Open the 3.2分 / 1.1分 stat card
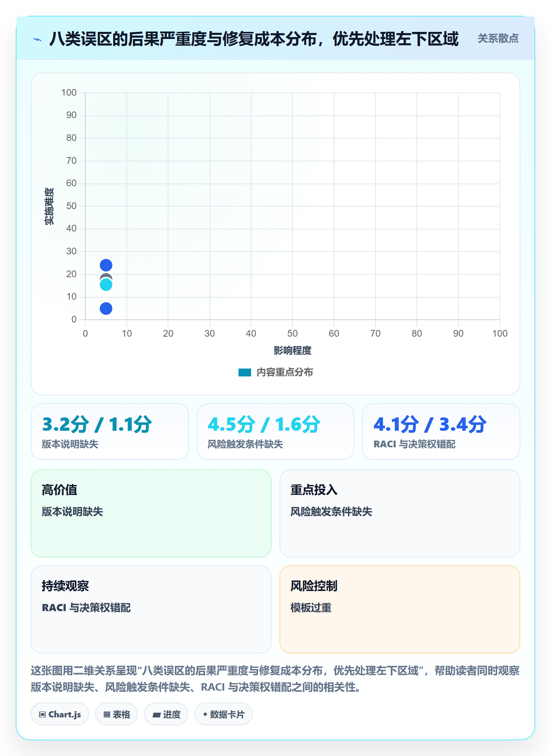This screenshot has width=551, height=756. [x=110, y=432]
